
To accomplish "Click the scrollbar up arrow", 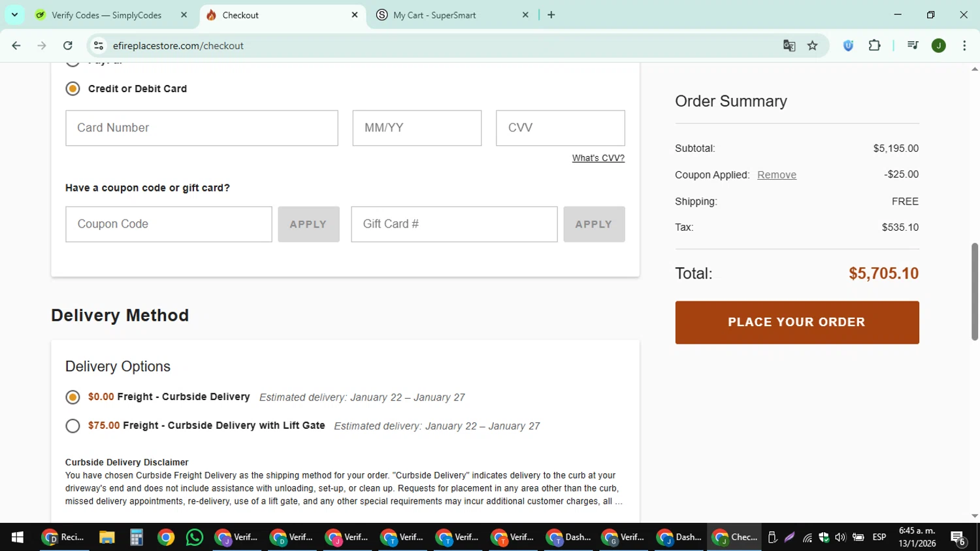I will (975, 69).
